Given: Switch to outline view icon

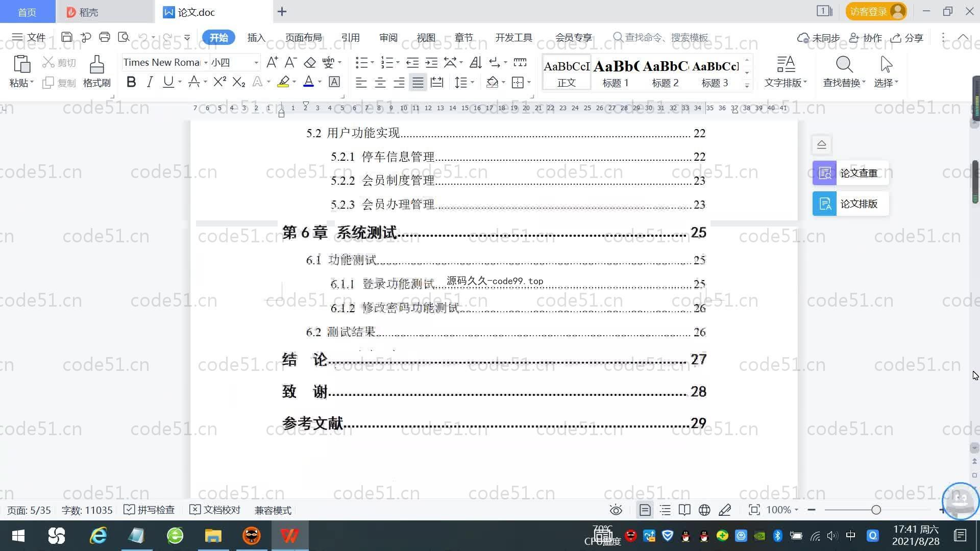Looking at the screenshot, I should tap(665, 510).
